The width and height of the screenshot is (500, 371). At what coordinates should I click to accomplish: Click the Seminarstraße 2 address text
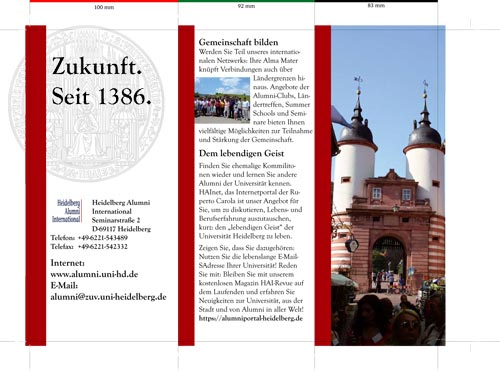pos(116,220)
